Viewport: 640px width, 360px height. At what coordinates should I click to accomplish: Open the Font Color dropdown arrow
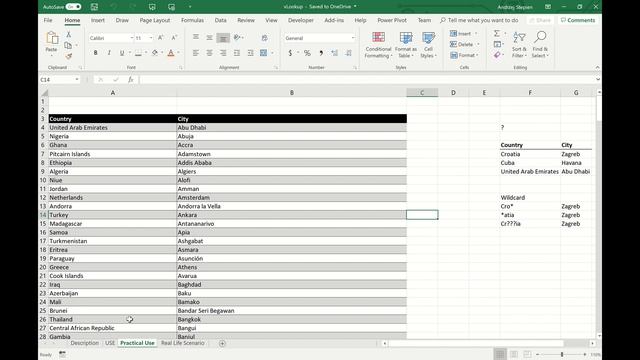click(x=178, y=53)
